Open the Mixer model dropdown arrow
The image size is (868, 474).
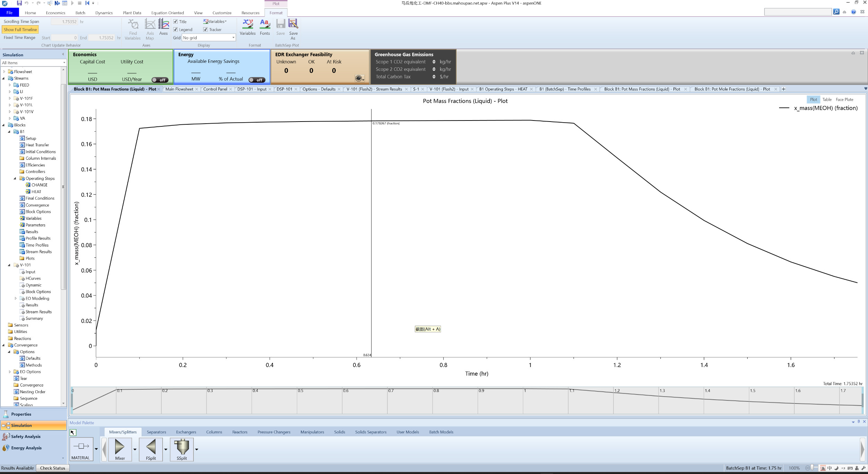[x=135, y=449]
